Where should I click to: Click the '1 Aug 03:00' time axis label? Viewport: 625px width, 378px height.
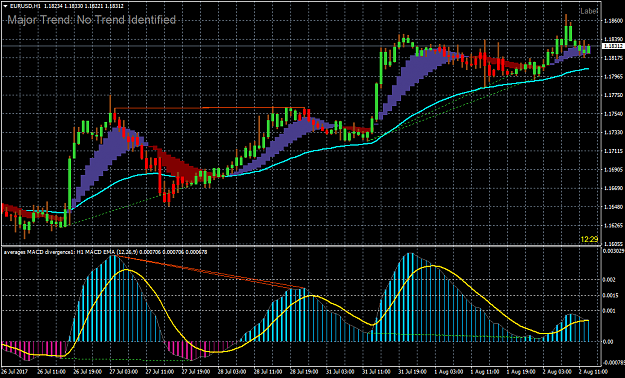click(x=448, y=371)
